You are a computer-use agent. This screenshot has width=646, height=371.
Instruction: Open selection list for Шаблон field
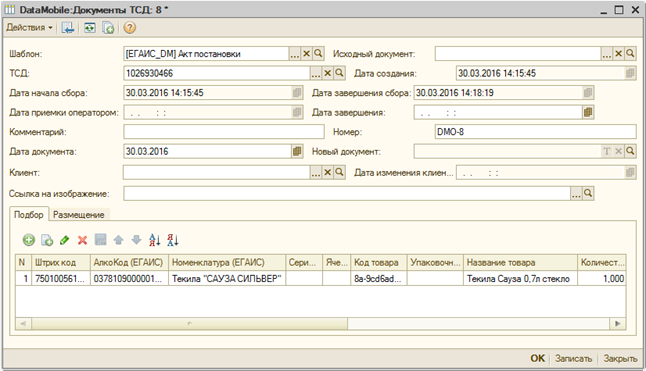click(x=295, y=54)
